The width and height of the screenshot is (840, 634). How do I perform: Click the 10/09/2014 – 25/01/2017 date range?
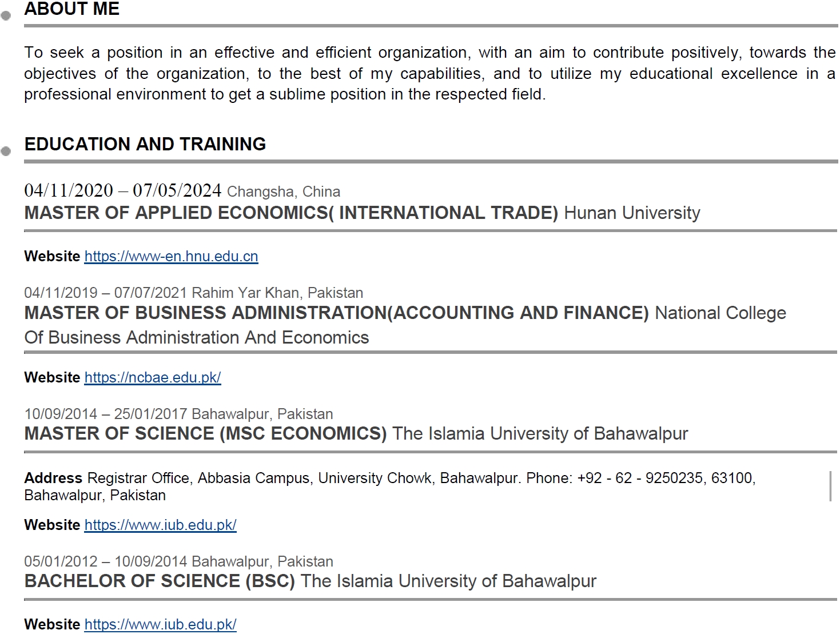coord(106,414)
